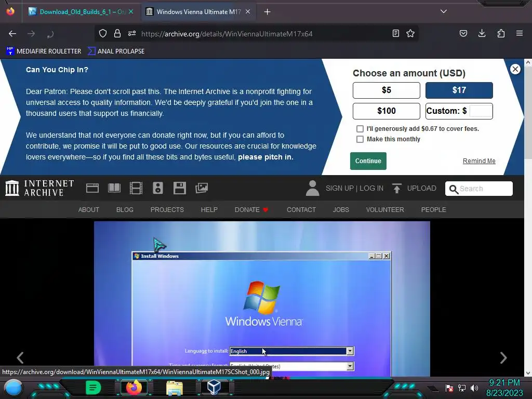This screenshot has height=399, width=532.
Task: Open the Web (Wayback) media icon
Action: coord(92,188)
